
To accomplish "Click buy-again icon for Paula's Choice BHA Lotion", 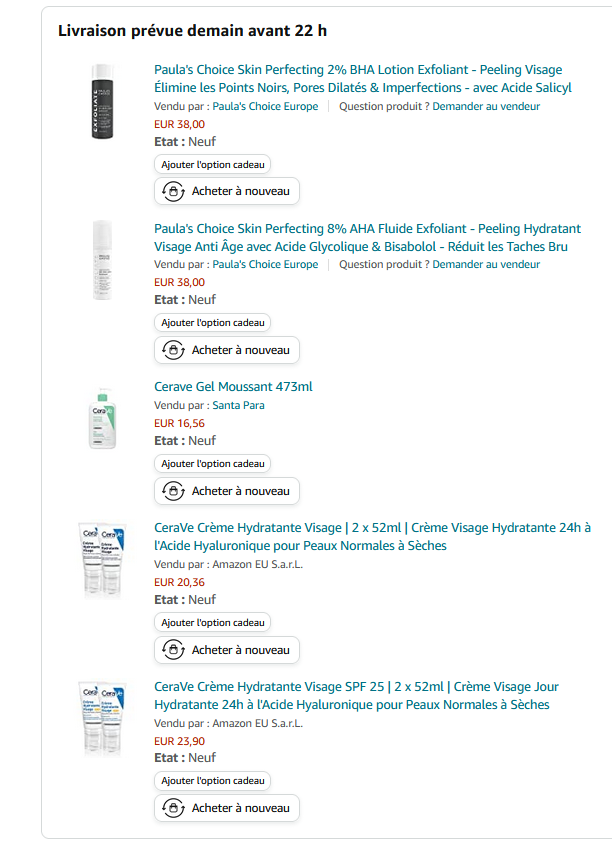I will (173, 191).
